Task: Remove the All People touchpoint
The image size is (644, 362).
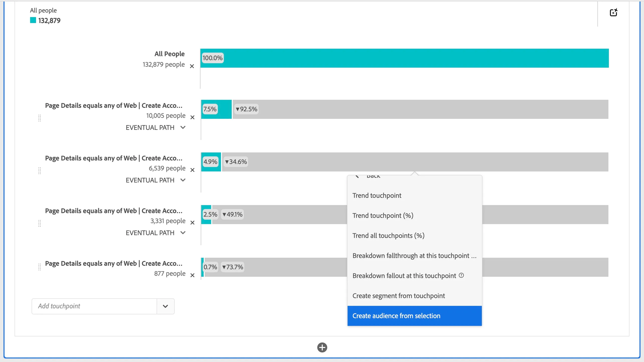Action: (192, 66)
